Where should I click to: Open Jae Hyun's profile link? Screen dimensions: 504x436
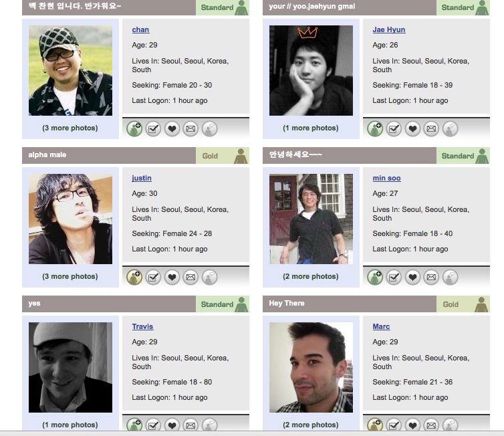(388, 29)
